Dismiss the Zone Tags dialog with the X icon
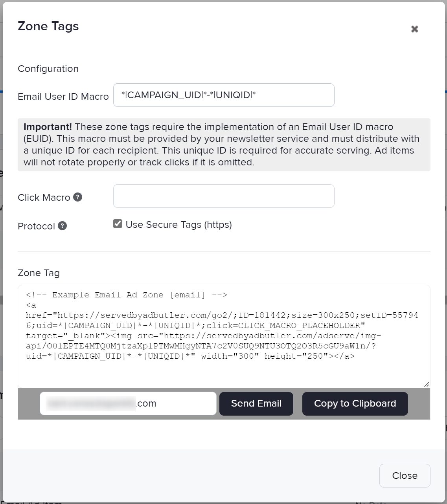Screen dimensions: 447x504 click(x=415, y=29)
